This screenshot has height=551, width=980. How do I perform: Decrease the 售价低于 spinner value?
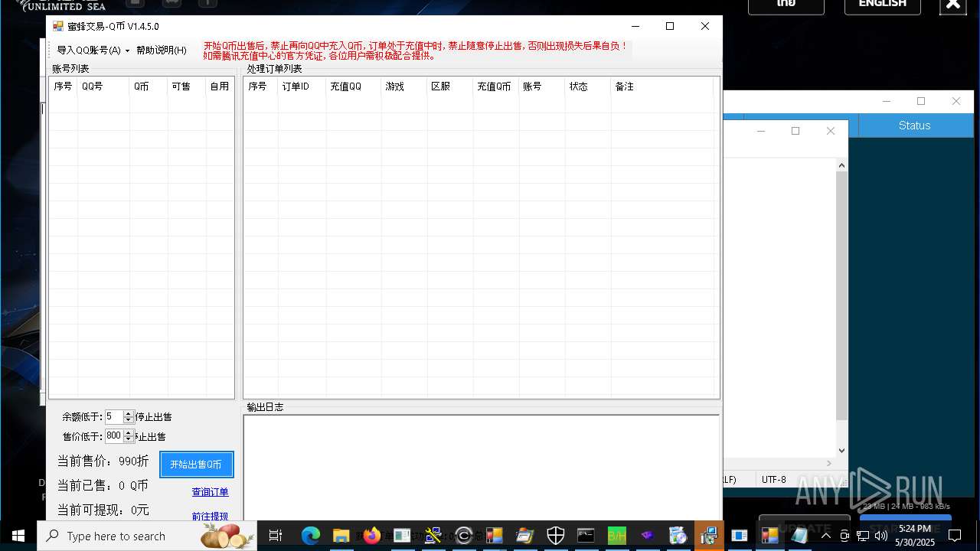pos(129,439)
